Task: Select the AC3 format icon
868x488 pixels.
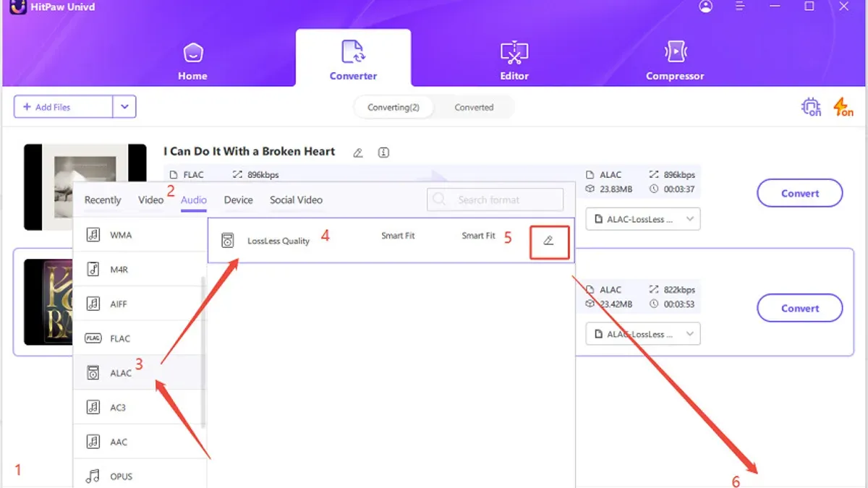Action: 93,407
